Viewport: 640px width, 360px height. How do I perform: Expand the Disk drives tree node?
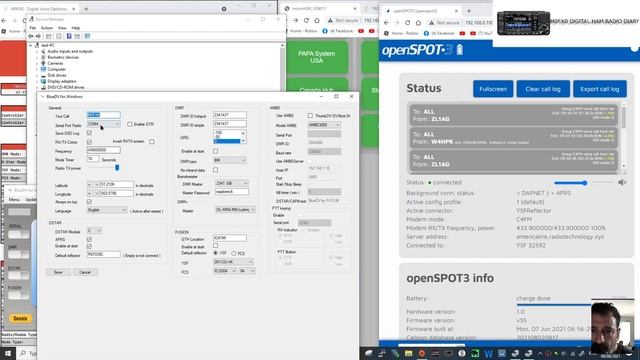(37, 76)
